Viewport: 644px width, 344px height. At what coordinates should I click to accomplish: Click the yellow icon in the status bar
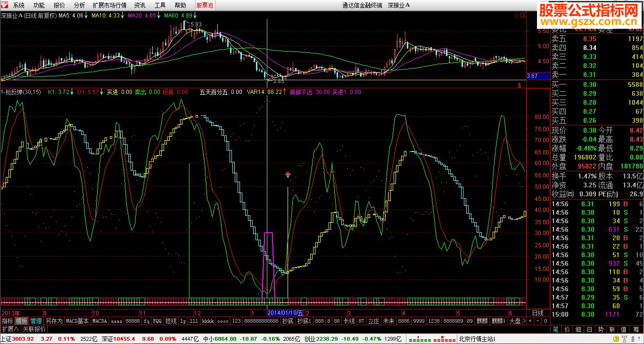pos(616,339)
